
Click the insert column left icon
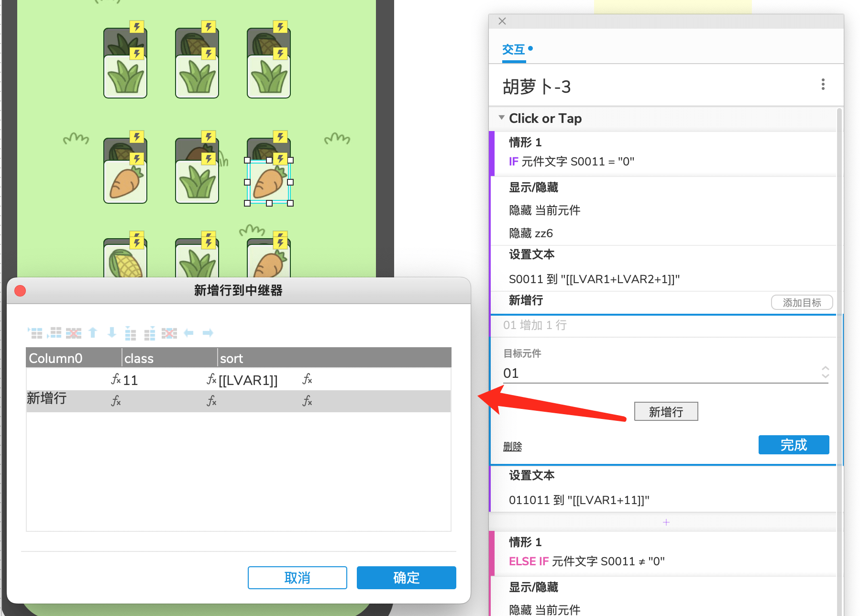click(x=131, y=333)
